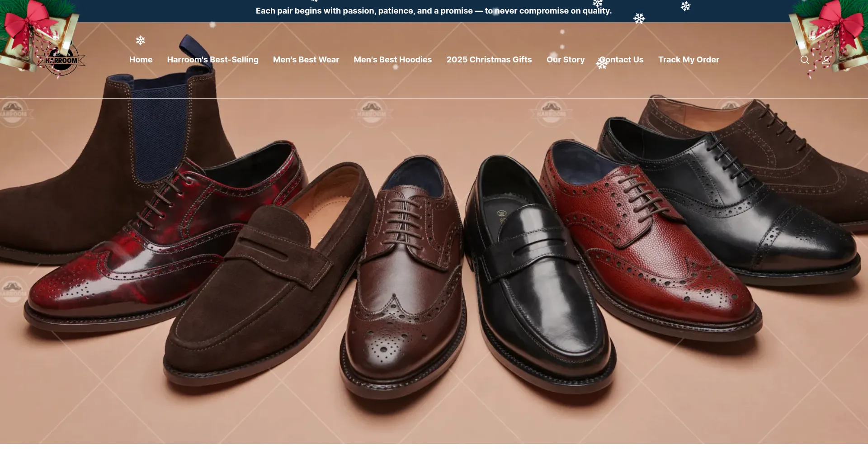Open 2025 Christmas Gifts link
This screenshot has width=868, height=449.
(489, 60)
